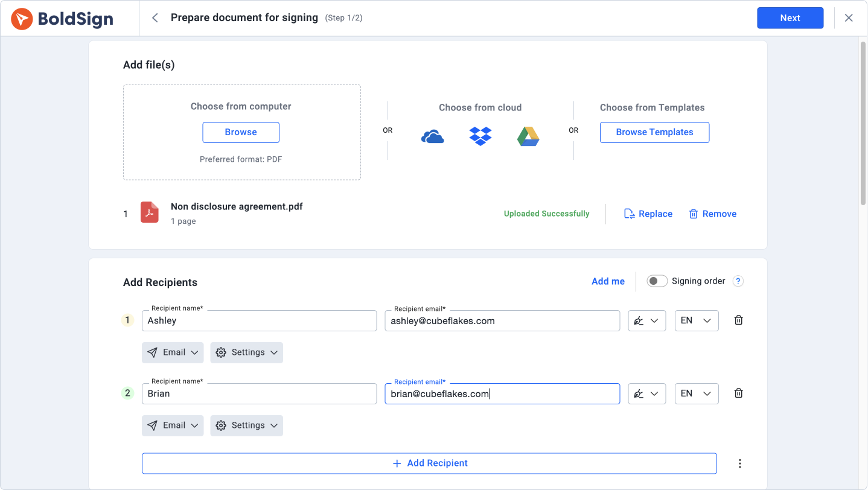Import a document from Dropbox
This screenshot has height=490, width=868.
[479, 136]
